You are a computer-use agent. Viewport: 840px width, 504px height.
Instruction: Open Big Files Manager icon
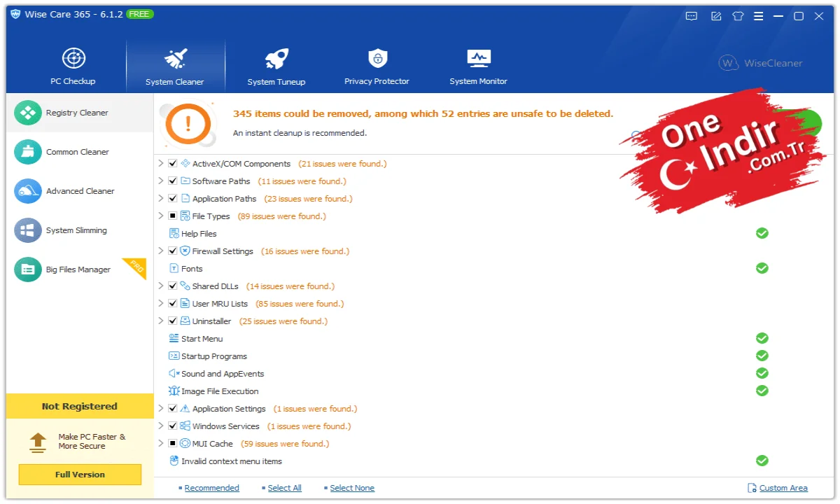(x=28, y=269)
